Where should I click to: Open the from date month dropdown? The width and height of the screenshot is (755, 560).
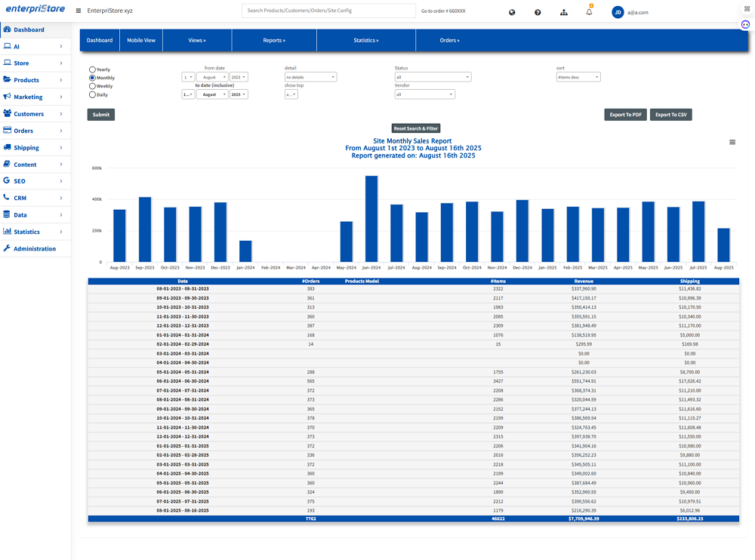click(x=212, y=77)
